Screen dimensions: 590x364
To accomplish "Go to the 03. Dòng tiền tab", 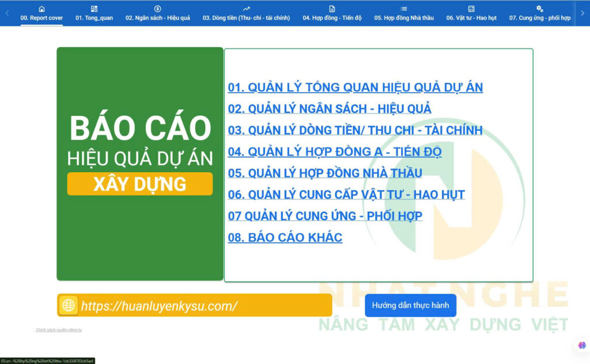I will 246,13.
